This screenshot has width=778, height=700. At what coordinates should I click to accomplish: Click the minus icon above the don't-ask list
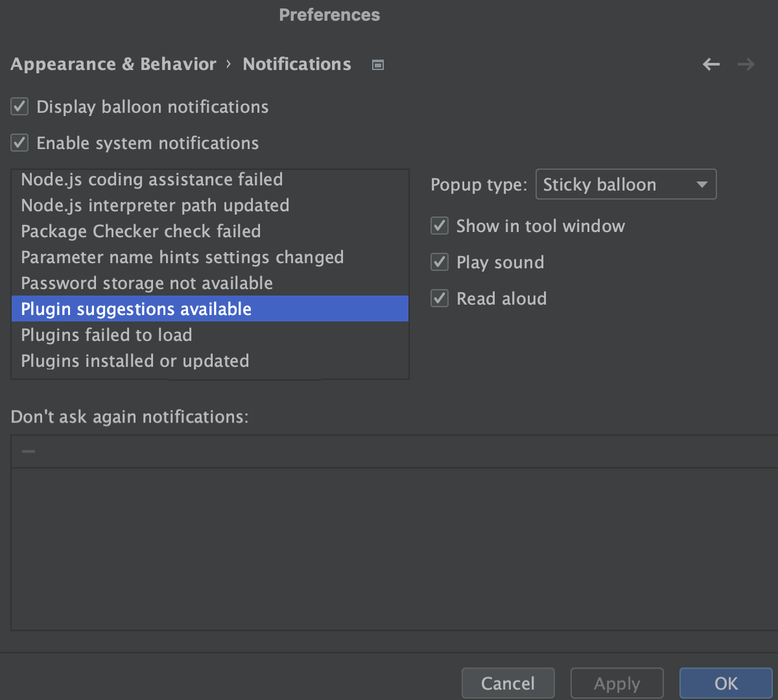[27, 451]
